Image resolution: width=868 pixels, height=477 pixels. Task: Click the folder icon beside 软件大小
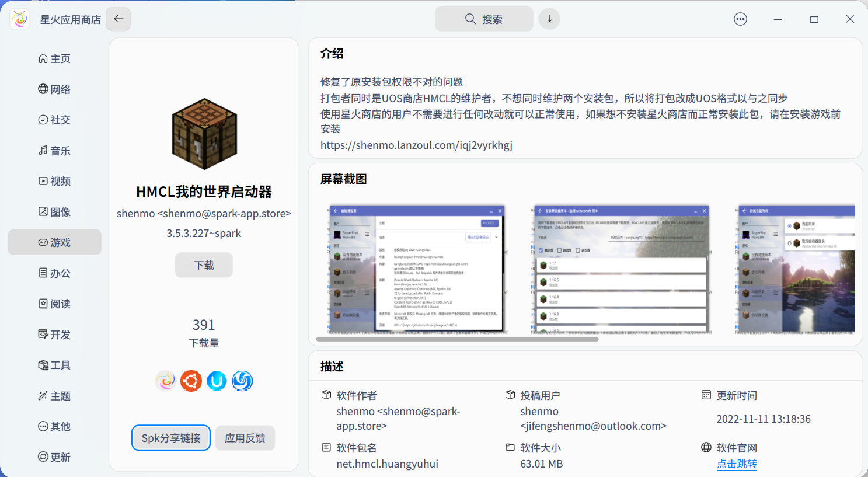point(510,447)
